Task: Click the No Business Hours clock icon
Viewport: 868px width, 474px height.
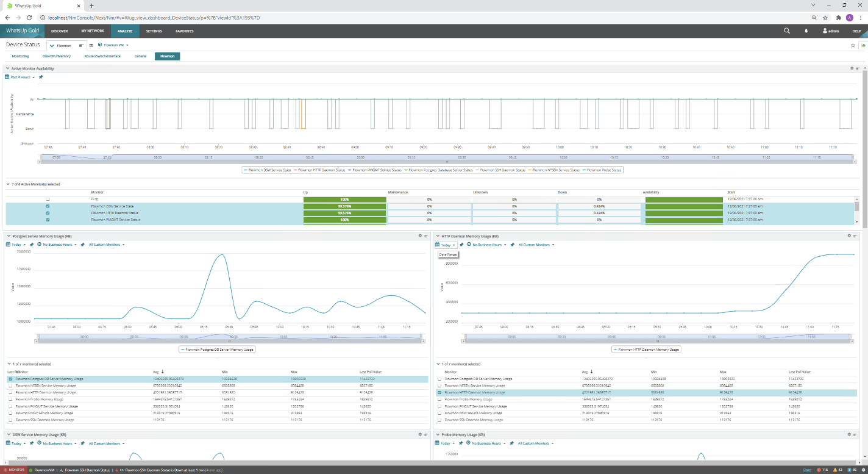Action: [38, 245]
